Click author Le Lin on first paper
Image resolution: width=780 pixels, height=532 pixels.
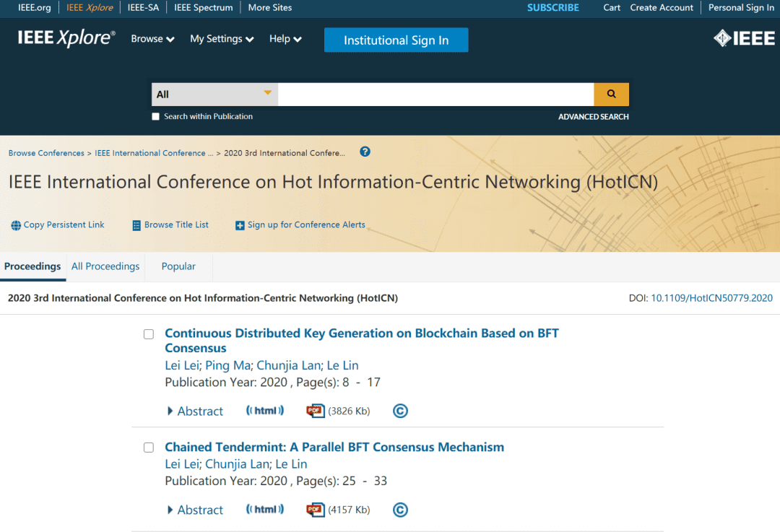point(342,365)
